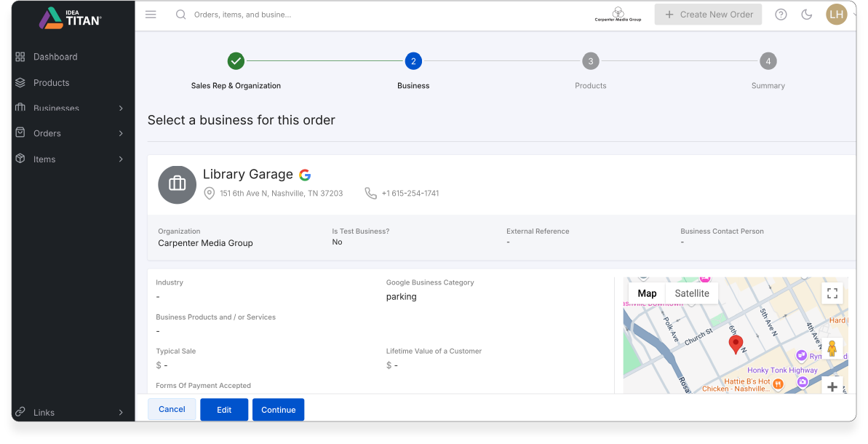The image size is (868, 444).
Task: Switch the map to Map view
Action: [x=647, y=293]
